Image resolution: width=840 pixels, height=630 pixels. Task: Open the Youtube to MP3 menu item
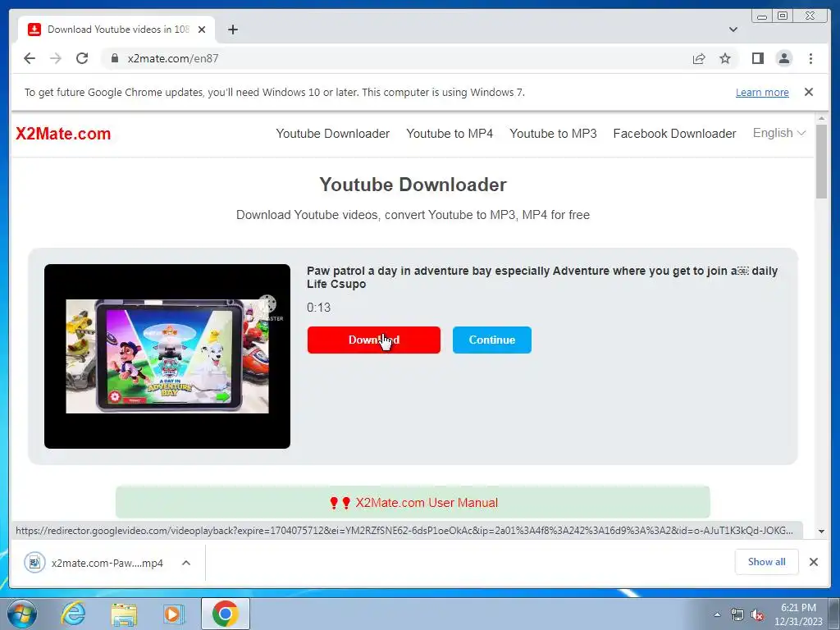pos(553,134)
